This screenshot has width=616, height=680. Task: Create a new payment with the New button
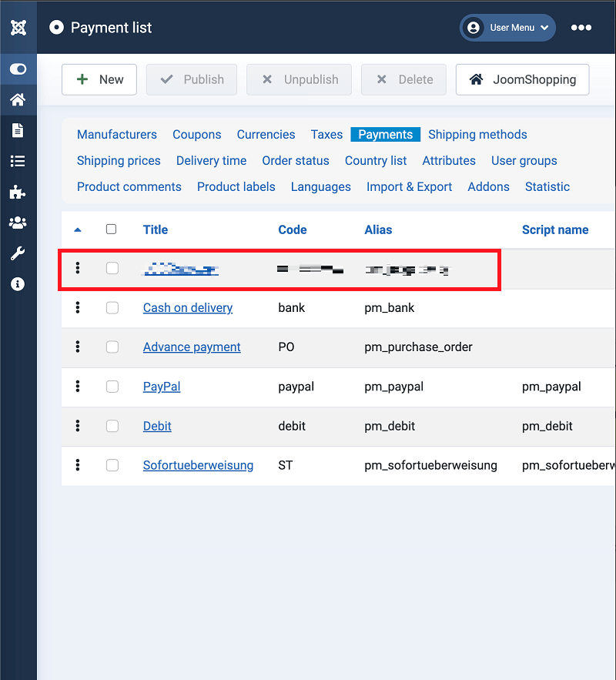tap(99, 79)
